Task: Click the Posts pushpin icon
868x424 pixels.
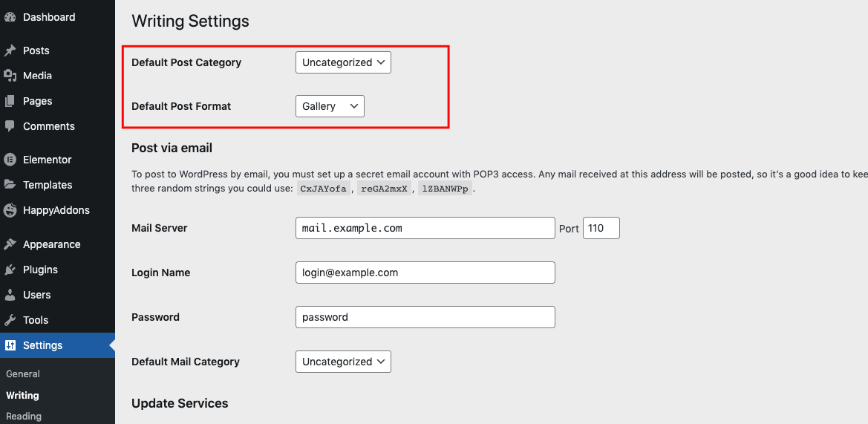Action: point(10,50)
